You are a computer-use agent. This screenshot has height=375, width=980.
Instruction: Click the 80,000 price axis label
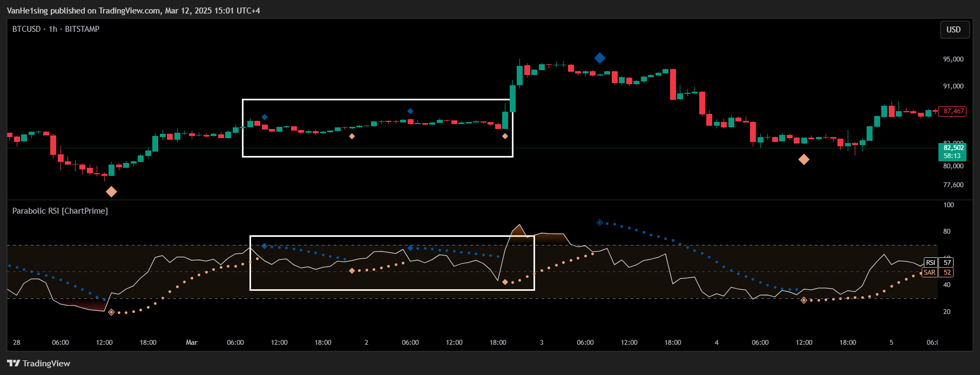(x=953, y=166)
